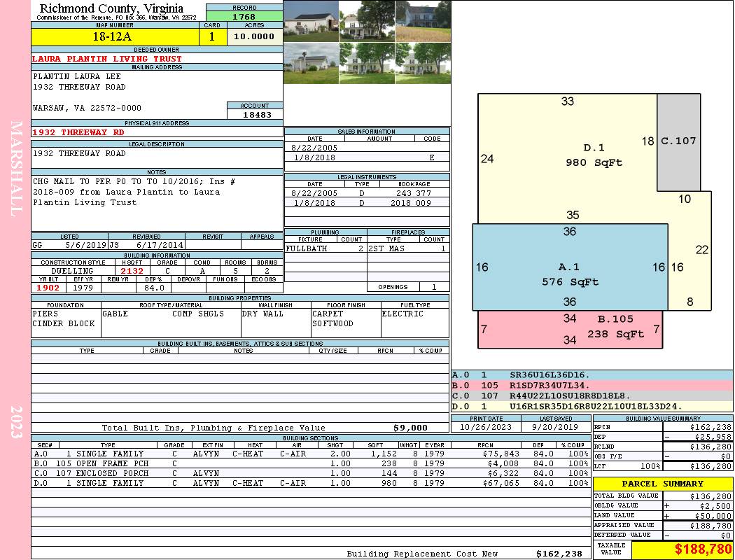Select reviewed date 6/17/2014
The height and width of the screenshot is (560, 735).
click(x=160, y=245)
